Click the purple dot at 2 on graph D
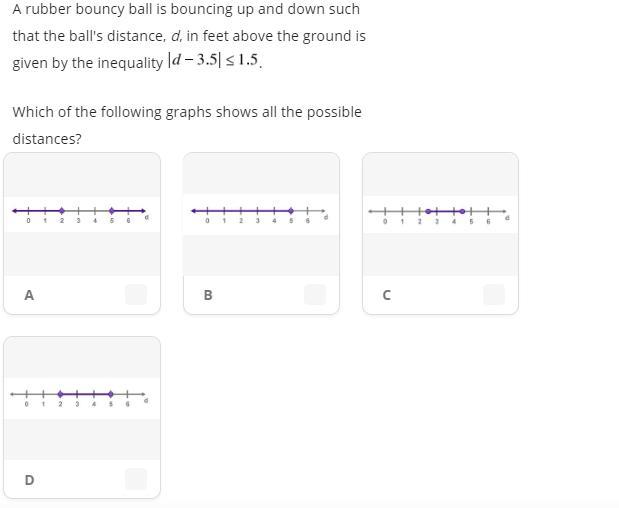This screenshot has width=619, height=508. 61,394
